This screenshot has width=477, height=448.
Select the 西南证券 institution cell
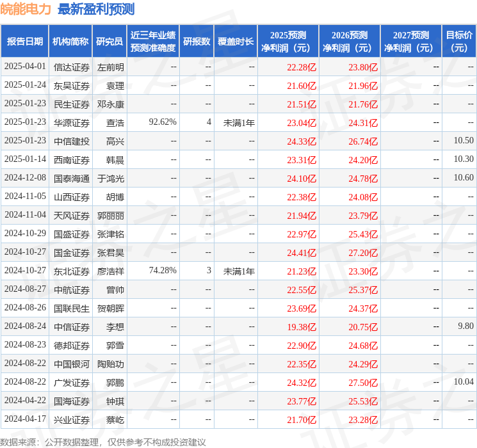coord(72,160)
